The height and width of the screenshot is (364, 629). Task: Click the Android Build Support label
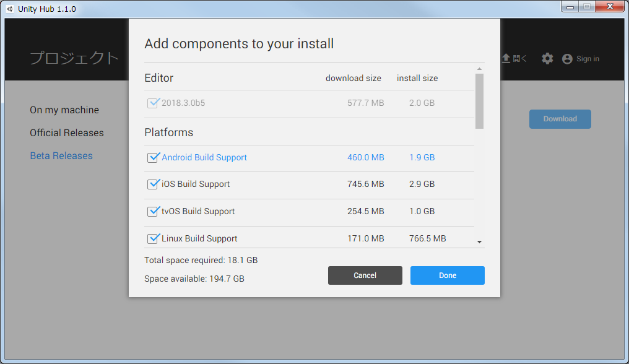click(204, 157)
